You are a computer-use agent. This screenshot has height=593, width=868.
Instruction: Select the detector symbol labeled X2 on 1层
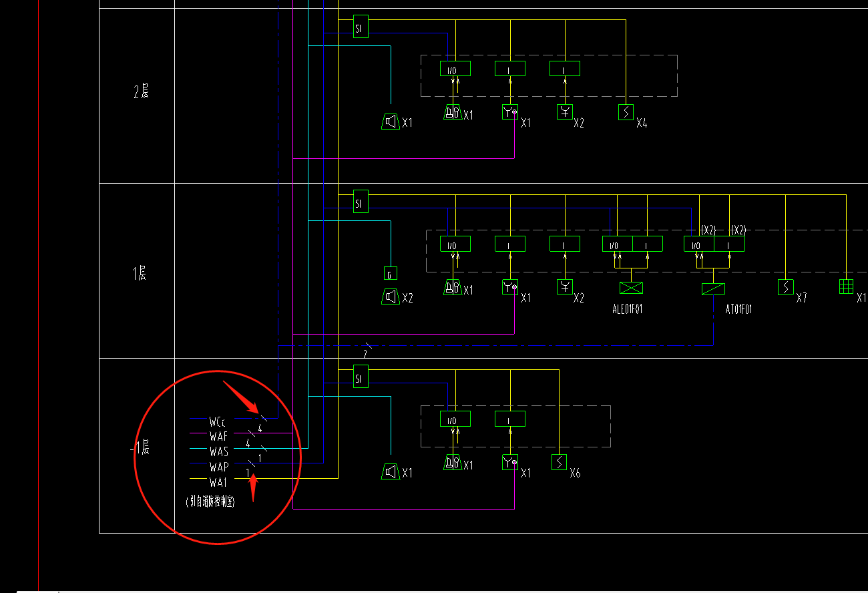click(565, 287)
